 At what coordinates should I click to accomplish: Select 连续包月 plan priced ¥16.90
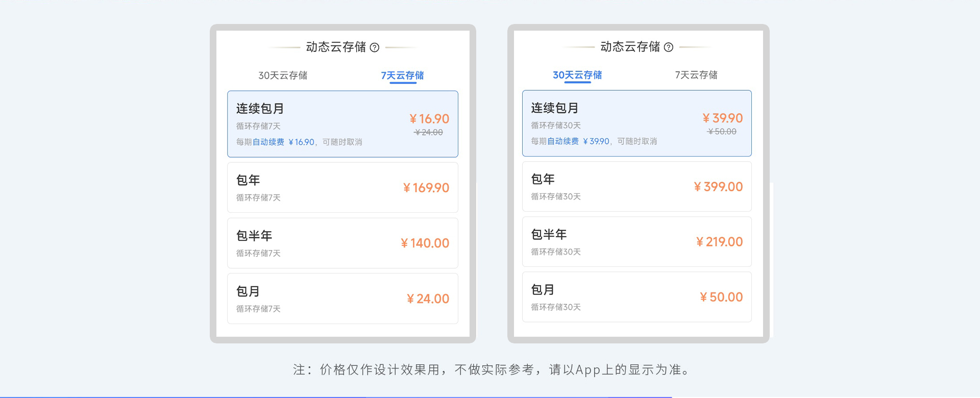(342, 124)
